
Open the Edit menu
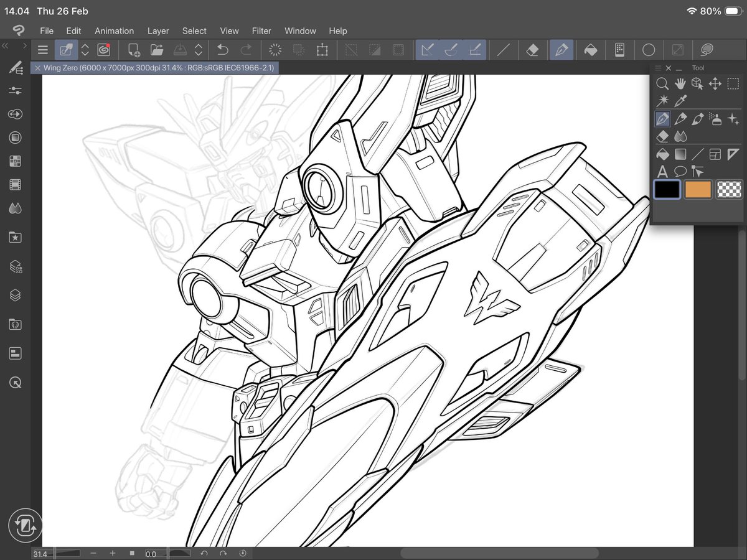[73, 30]
